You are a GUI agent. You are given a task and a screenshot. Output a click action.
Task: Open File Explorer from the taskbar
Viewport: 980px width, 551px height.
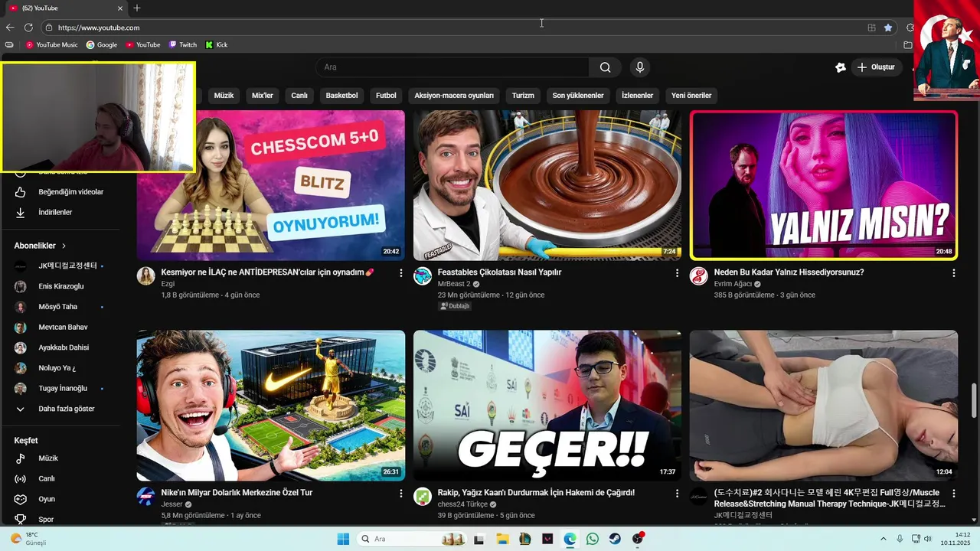[502, 539]
